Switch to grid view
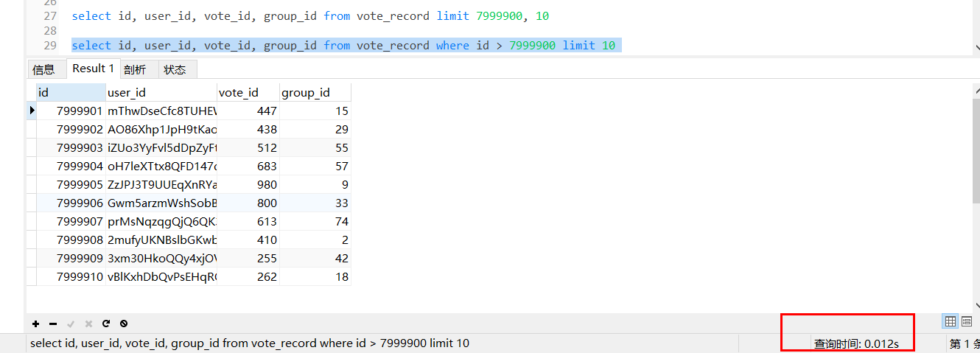Image resolution: width=980 pixels, height=353 pixels. (951, 321)
